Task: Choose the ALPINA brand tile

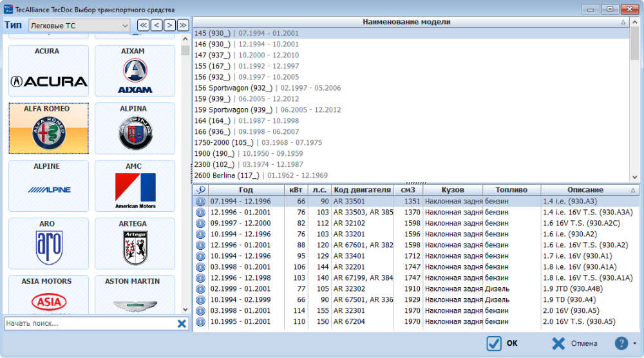Action: pos(135,129)
